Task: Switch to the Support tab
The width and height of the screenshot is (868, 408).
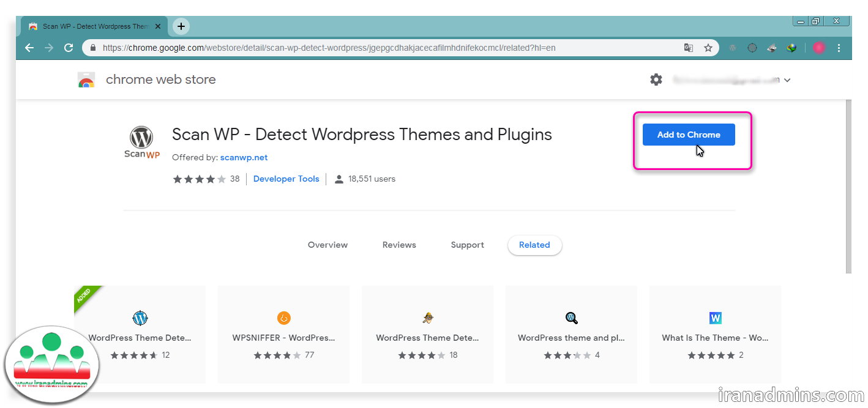Action: [x=467, y=245]
